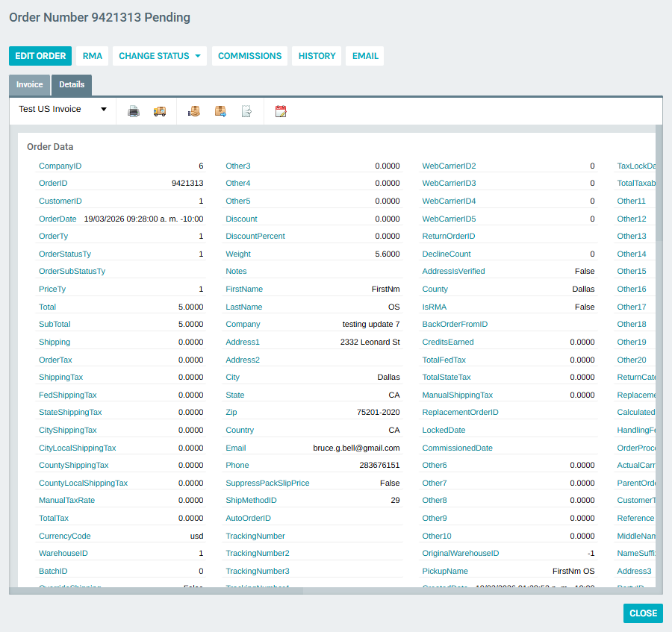Select the Details tab

(72, 85)
